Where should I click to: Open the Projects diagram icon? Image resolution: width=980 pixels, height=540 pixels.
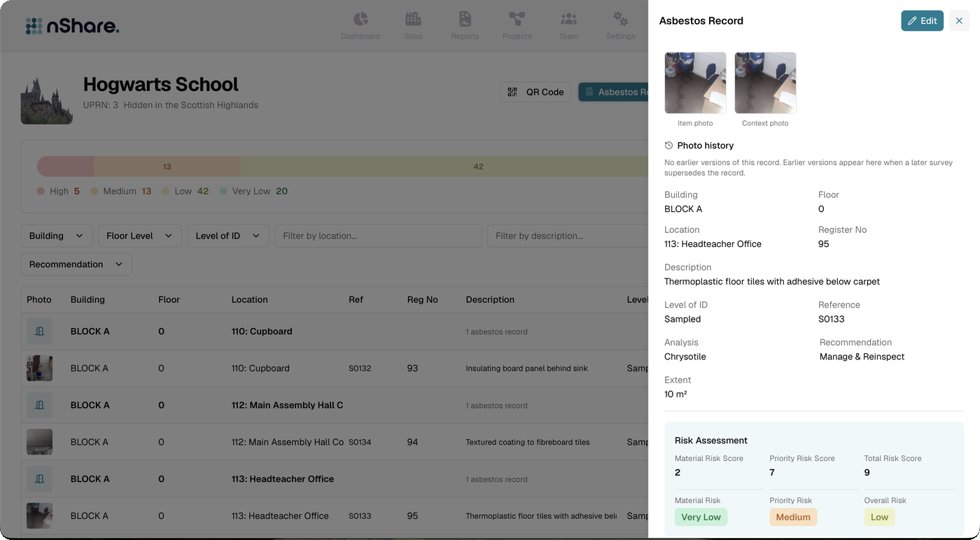517,19
